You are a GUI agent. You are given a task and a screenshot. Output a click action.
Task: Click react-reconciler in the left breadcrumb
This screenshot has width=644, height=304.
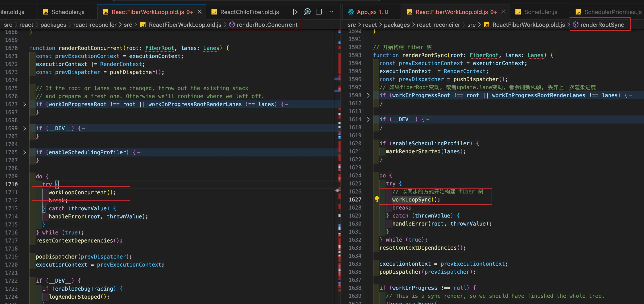point(95,25)
